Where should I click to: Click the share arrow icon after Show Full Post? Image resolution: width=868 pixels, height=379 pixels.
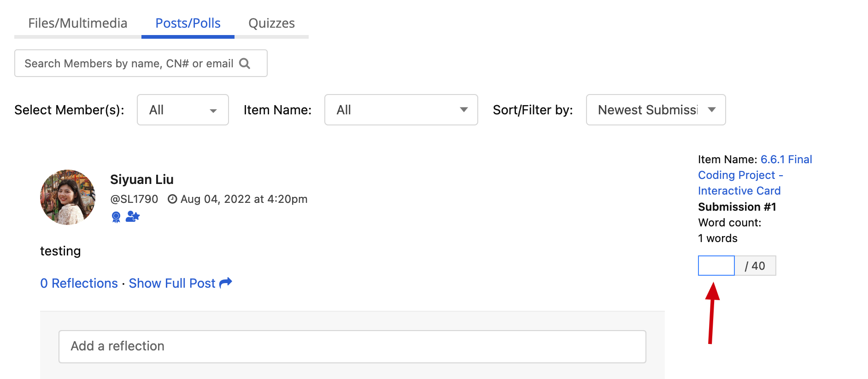coord(226,283)
